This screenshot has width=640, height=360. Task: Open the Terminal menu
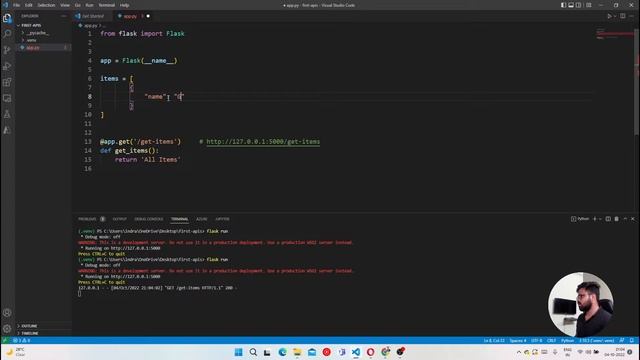tap(107, 5)
